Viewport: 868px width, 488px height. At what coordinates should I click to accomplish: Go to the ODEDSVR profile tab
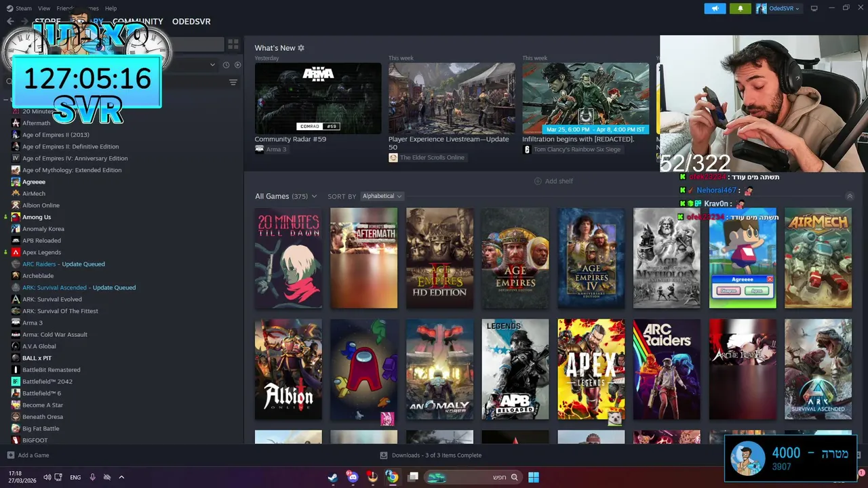coord(191,22)
